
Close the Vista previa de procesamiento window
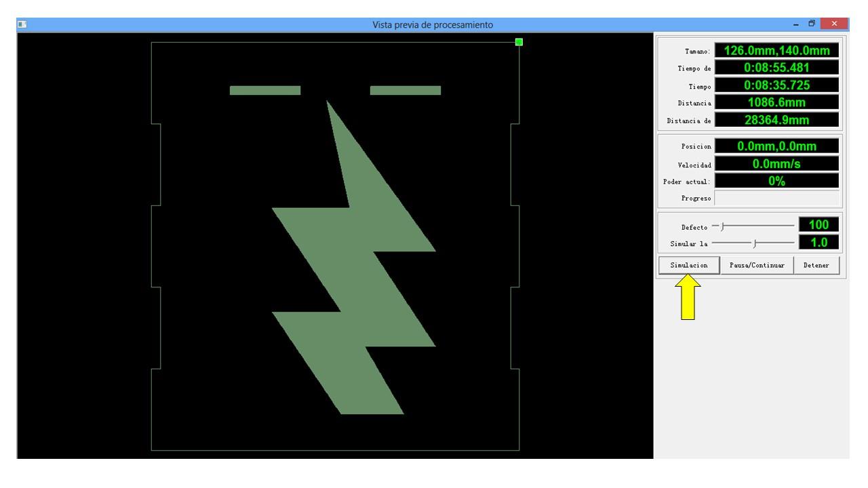(835, 25)
